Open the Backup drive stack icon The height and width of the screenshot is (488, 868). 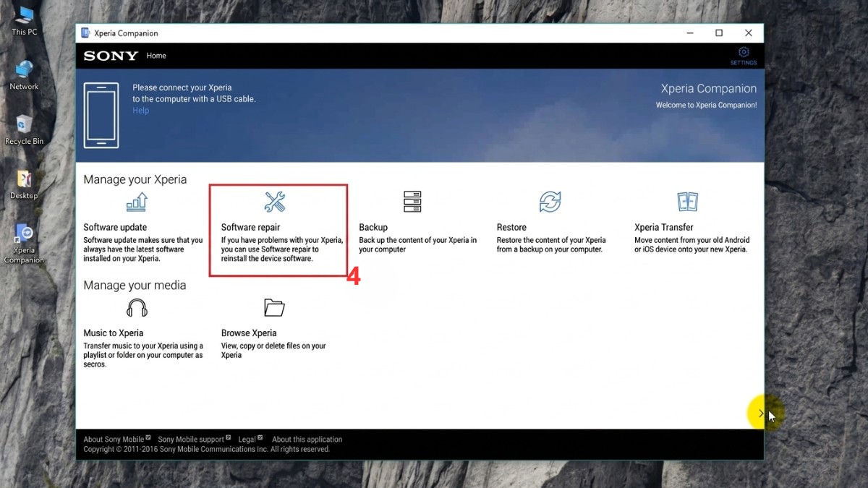click(x=412, y=202)
